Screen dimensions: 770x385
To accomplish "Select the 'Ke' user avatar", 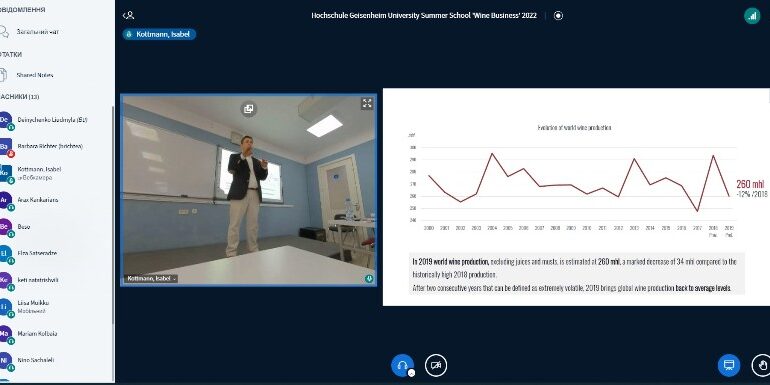I will 5,280.
